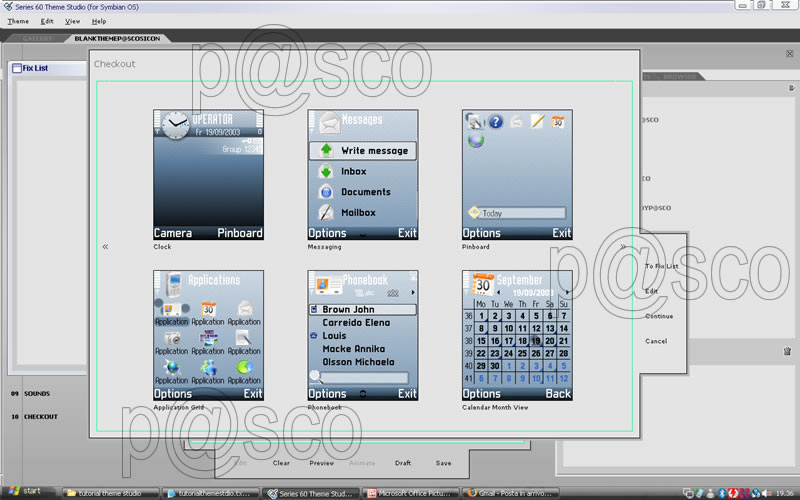Click Brown John in Phonebook preview
The height and width of the screenshot is (500, 800).
(363, 310)
